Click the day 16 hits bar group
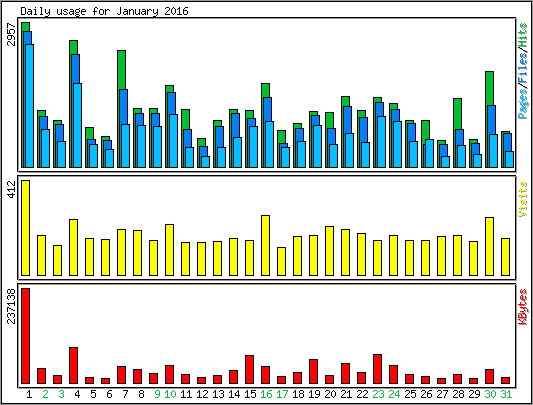This screenshot has height=405, width=533. [x=267, y=125]
